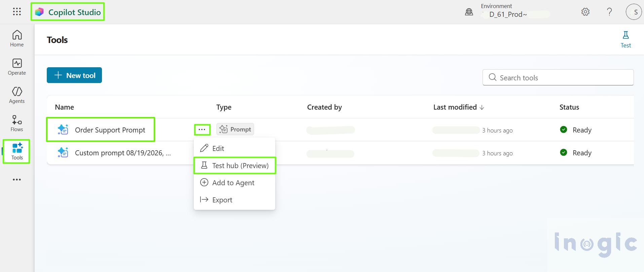Click '3 hours ago' in Order Support row
The height and width of the screenshot is (272, 644).
pyautogui.click(x=497, y=130)
